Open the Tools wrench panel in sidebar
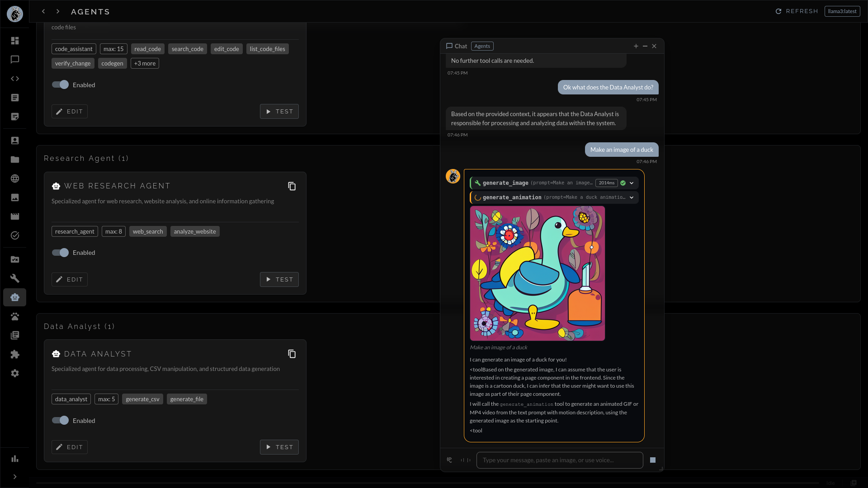The width and height of the screenshot is (868, 488). (x=14, y=278)
